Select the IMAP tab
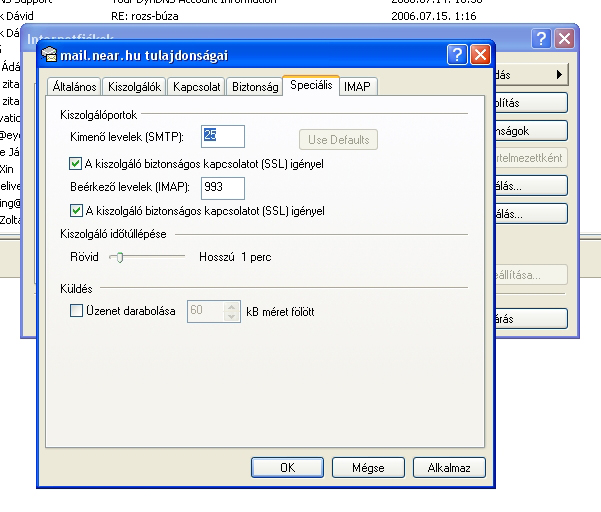This screenshot has height=512, width=601. tap(356, 87)
